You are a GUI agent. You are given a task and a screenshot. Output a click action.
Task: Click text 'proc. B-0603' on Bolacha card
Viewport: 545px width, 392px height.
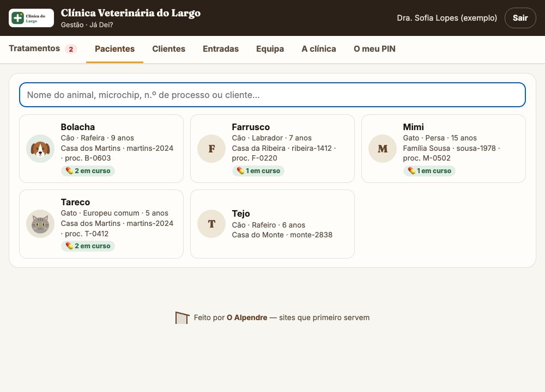pyautogui.click(x=88, y=158)
